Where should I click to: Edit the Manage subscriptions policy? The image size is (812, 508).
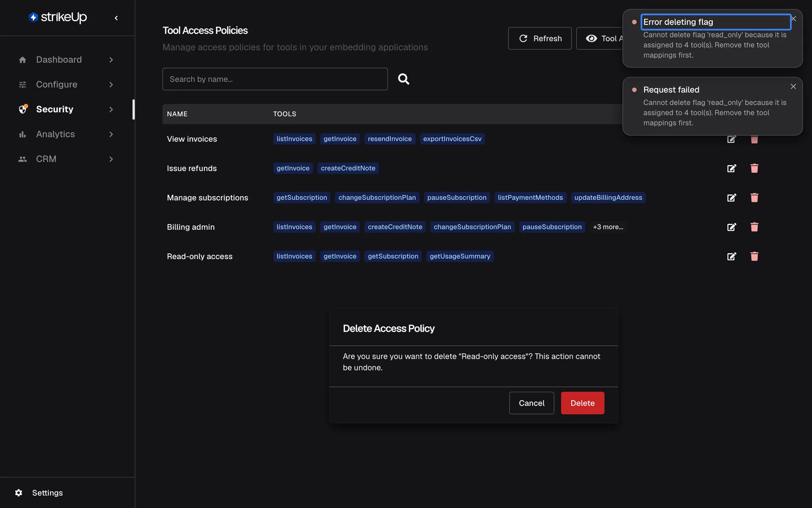point(732,198)
